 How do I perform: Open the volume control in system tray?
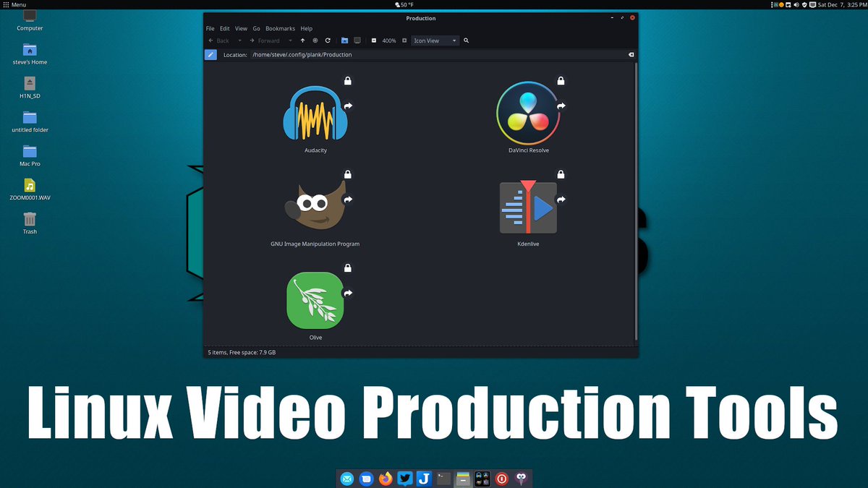click(796, 5)
